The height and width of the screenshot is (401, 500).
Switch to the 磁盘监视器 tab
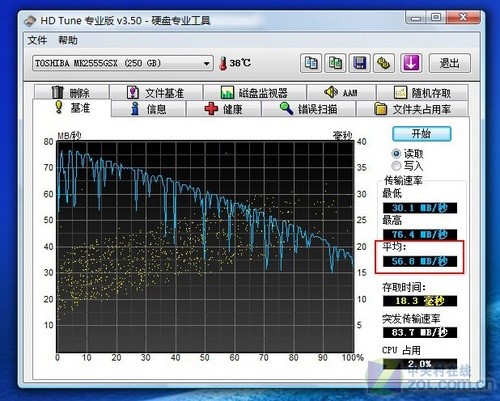[255, 92]
